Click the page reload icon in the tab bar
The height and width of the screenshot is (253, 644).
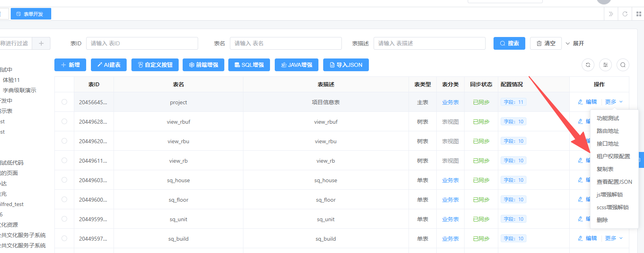625,14
